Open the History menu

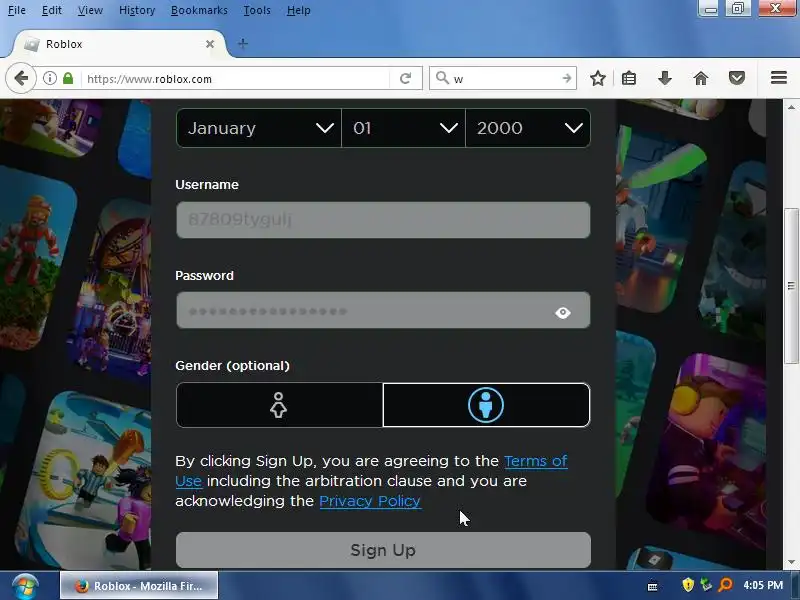137,10
